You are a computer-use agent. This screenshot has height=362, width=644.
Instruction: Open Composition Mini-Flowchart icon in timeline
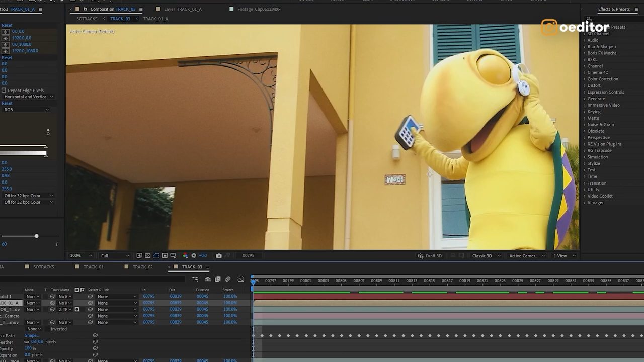[x=195, y=279]
